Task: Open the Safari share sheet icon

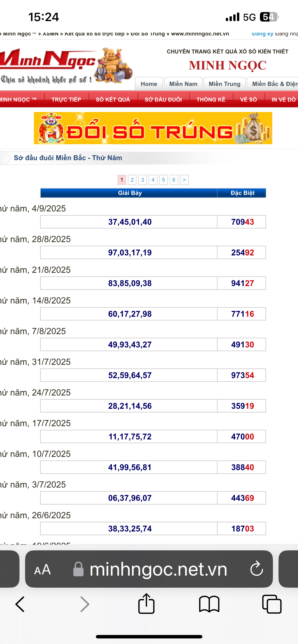Action: click(146, 603)
